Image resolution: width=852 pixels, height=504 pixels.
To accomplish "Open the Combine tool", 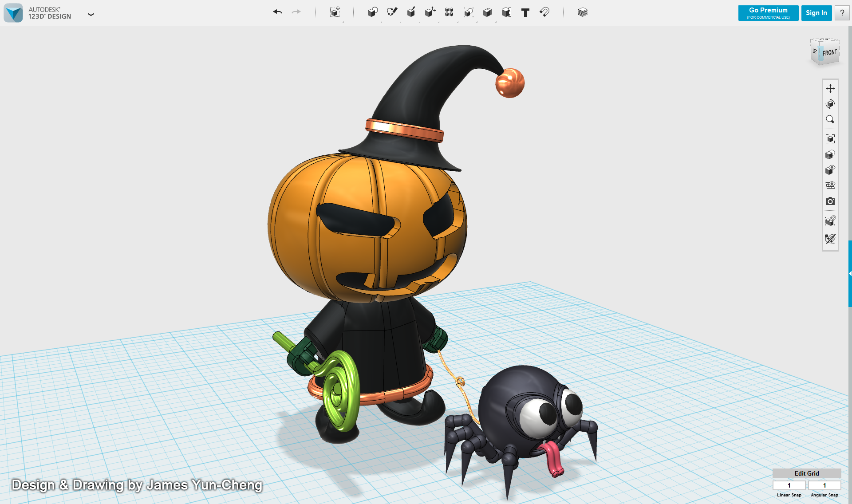I will click(x=487, y=12).
